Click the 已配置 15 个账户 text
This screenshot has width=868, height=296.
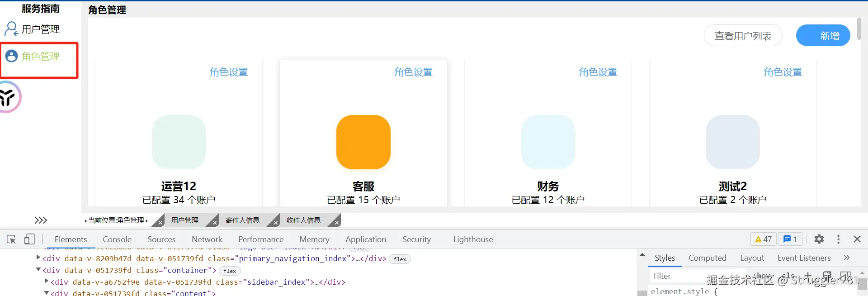click(363, 200)
